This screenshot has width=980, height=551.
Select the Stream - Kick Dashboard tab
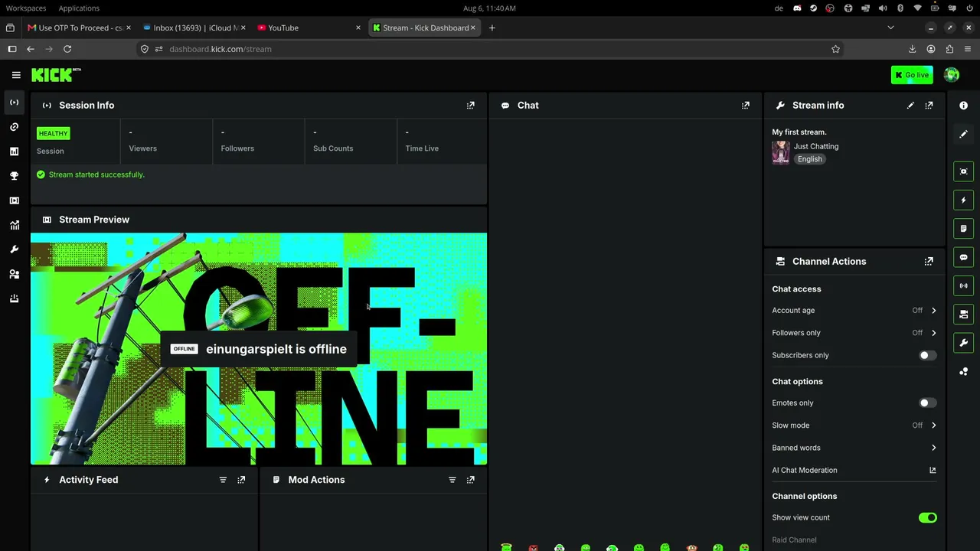pyautogui.click(x=423, y=28)
